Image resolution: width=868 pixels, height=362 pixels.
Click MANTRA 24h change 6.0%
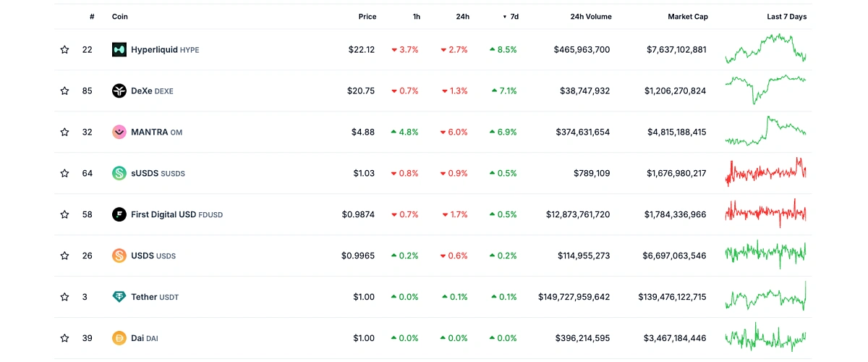coord(454,132)
